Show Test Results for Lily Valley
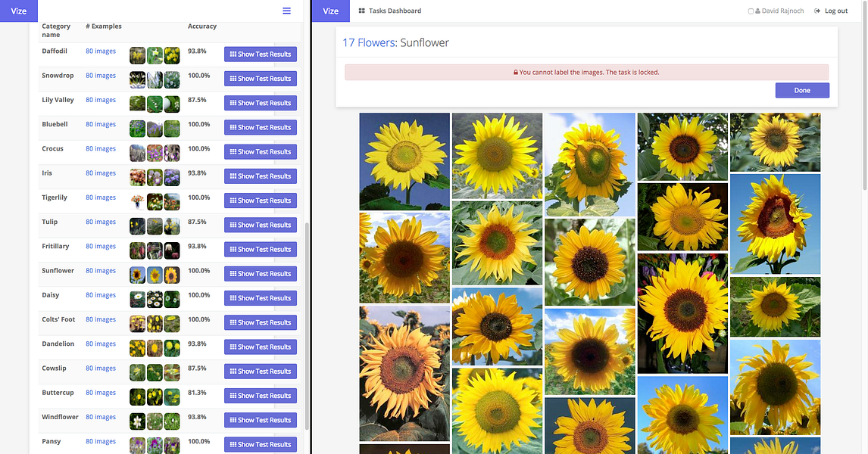The width and height of the screenshot is (868, 454). 261,103
